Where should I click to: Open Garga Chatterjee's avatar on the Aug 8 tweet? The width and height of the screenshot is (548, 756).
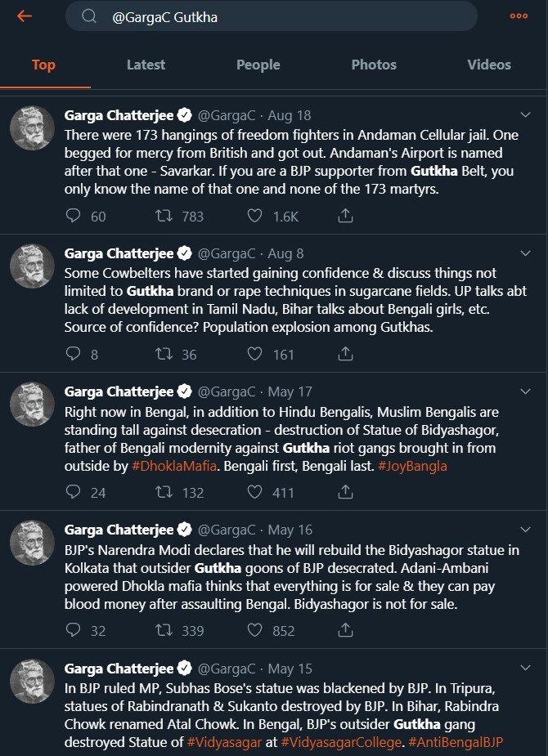[32, 266]
